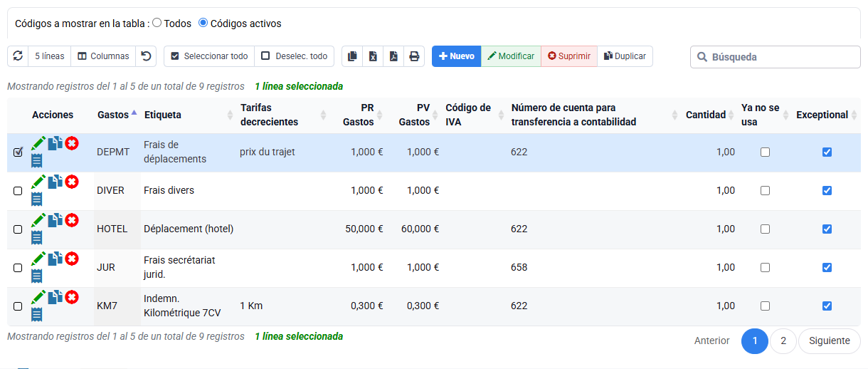
Task: Sort by PR Gastos column
Action: point(358,115)
